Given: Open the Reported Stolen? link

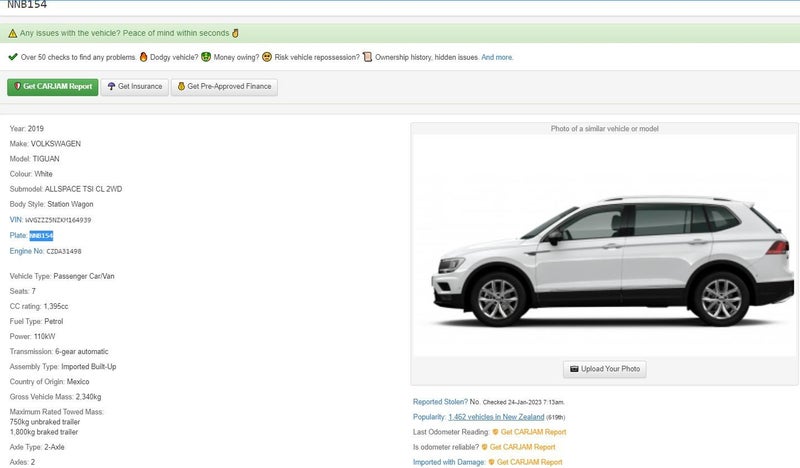Looking at the screenshot, I should [440, 402].
